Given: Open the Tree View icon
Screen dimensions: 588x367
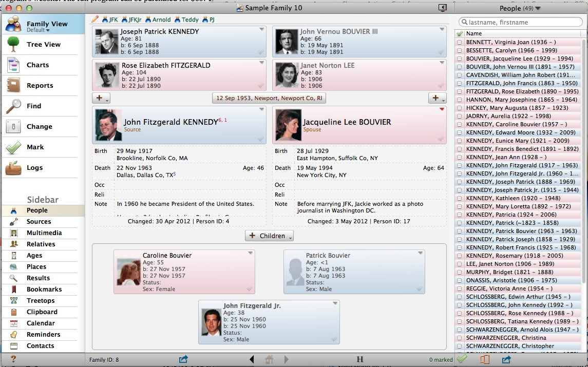Looking at the screenshot, I should [13, 44].
